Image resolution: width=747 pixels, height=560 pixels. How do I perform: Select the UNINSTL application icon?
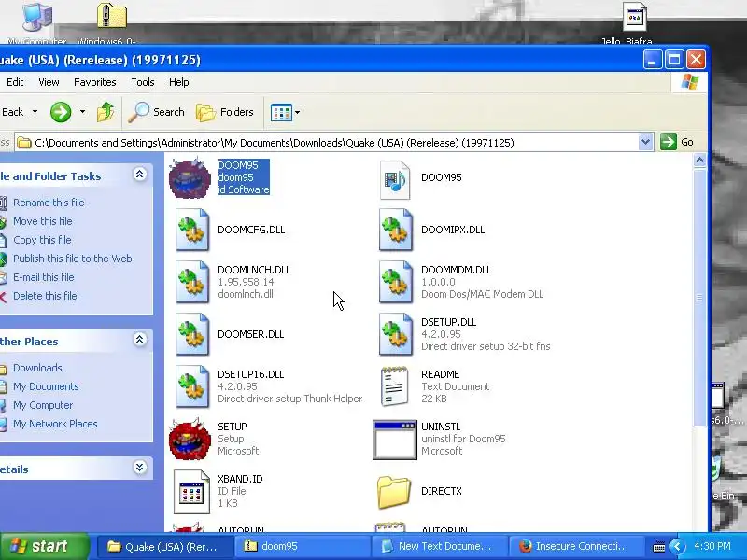tap(394, 440)
